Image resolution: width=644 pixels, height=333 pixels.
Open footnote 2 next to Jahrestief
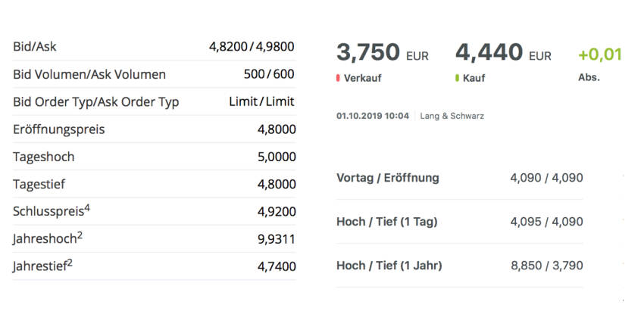pos(70,262)
